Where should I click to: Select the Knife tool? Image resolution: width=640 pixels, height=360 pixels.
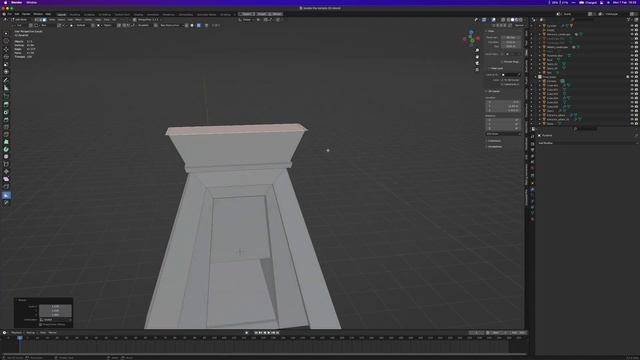[6, 134]
